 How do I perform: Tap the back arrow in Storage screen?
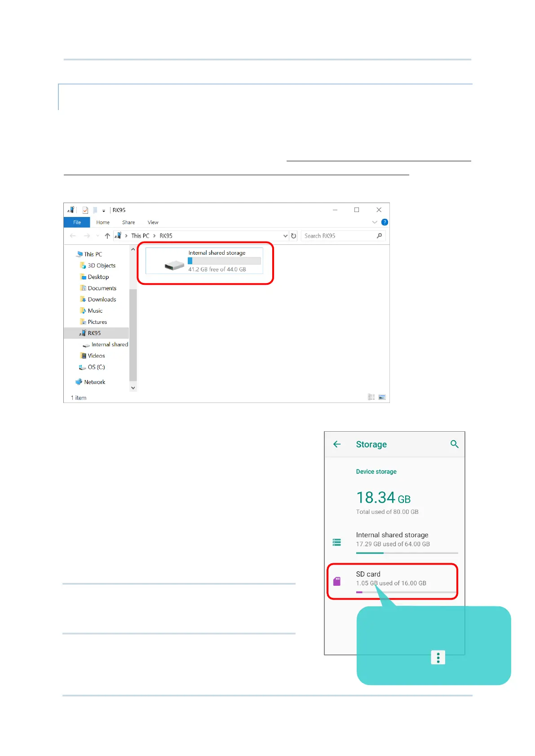[337, 444]
